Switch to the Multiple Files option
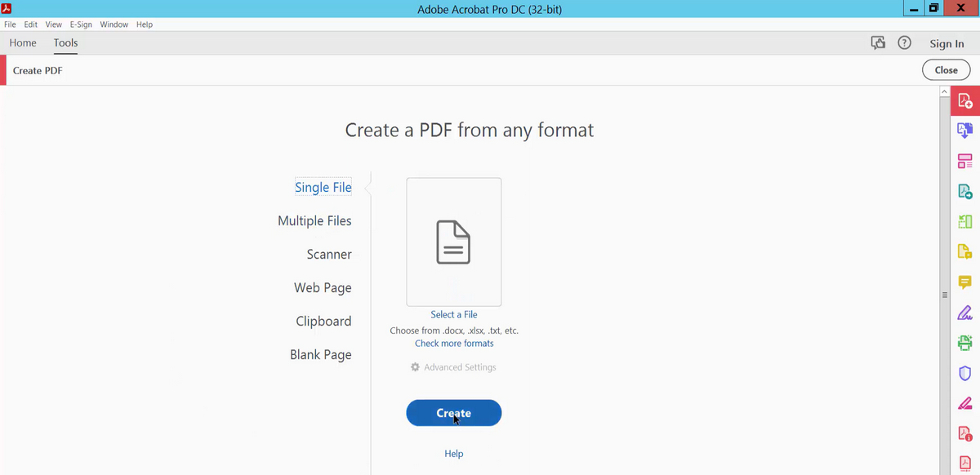Image resolution: width=980 pixels, height=475 pixels. 314,220
